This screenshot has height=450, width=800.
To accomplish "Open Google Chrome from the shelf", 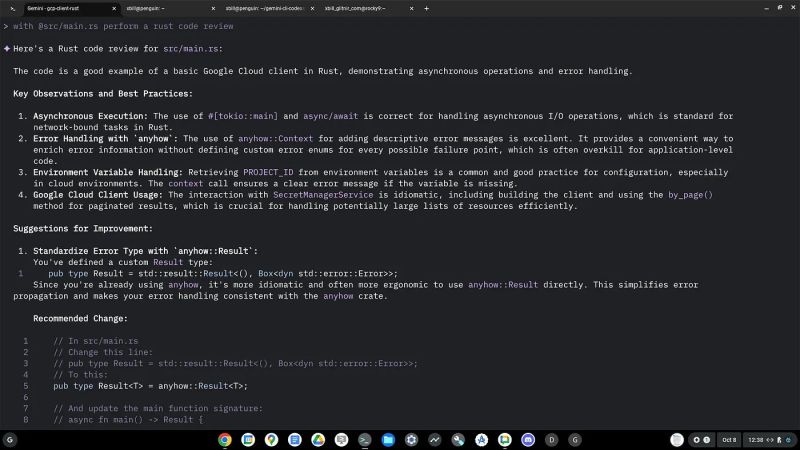I will 225,439.
